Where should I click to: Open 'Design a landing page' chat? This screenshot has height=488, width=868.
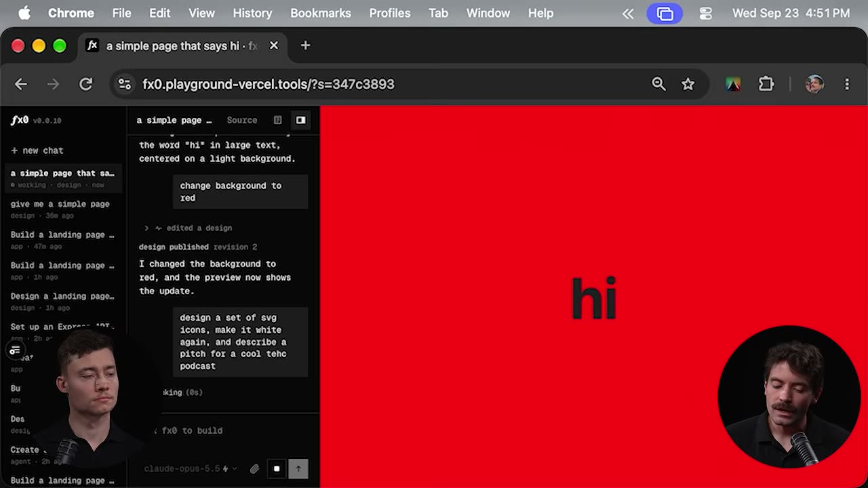(x=62, y=301)
